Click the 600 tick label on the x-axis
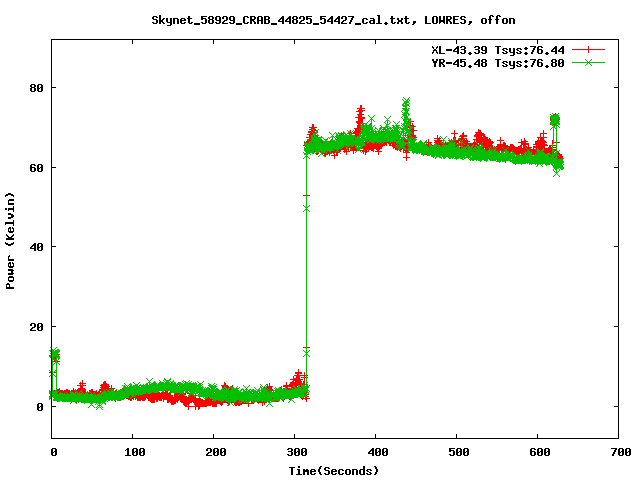Image resolution: width=640 pixels, height=480 pixels. click(x=537, y=453)
